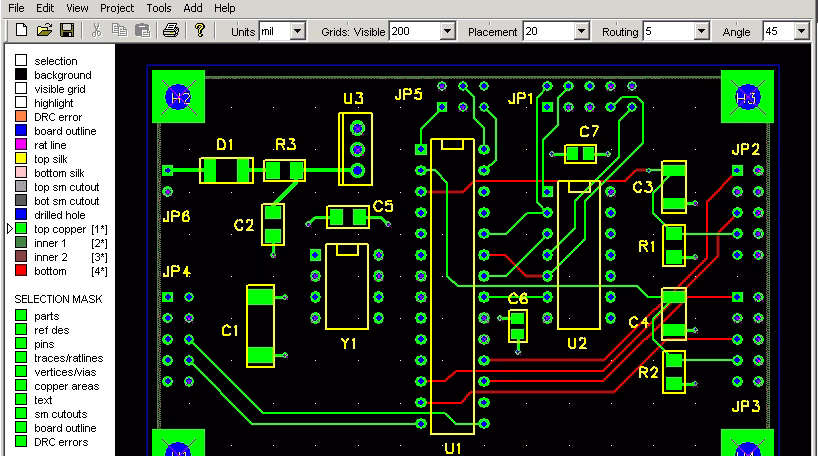This screenshot has width=818, height=456.
Task: Select resistor R3 footprint
Action: coord(284,170)
